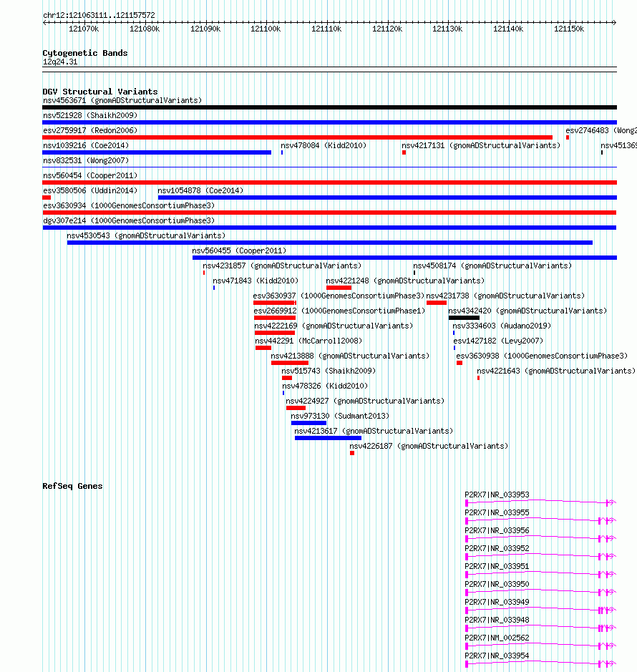Click esv2669912 1000Genomes Phase1 label

click(x=339, y=311)
